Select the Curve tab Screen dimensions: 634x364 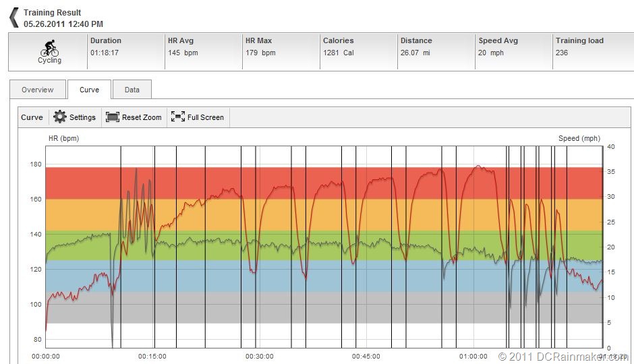click(x=89, y=90)
